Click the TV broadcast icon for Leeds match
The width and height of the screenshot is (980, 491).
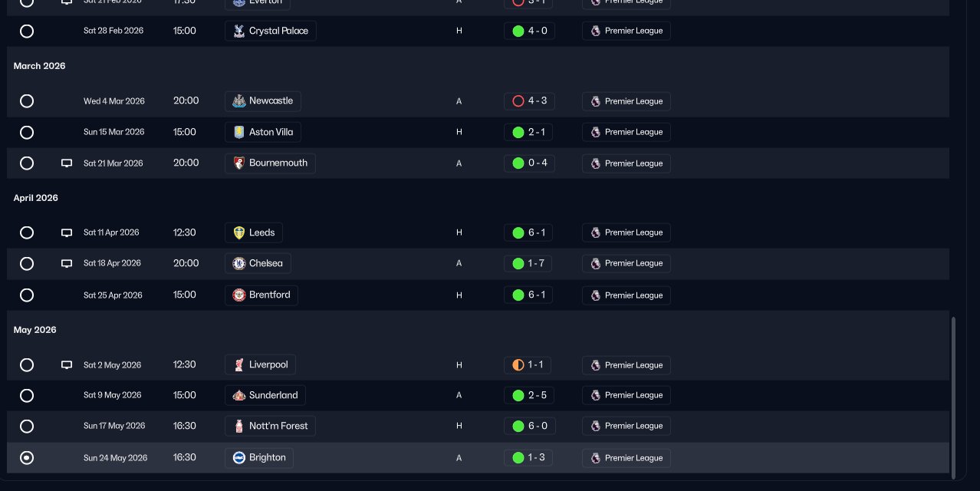pos(67,232)
